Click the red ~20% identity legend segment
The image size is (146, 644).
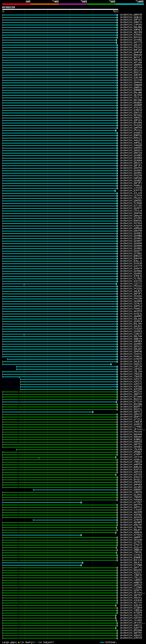click(16, 4)
